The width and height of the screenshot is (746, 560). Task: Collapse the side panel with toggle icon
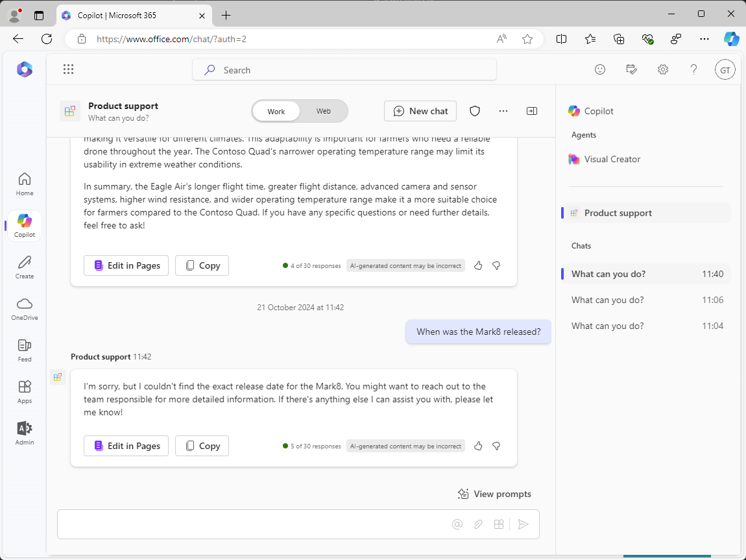pos(532,111)
